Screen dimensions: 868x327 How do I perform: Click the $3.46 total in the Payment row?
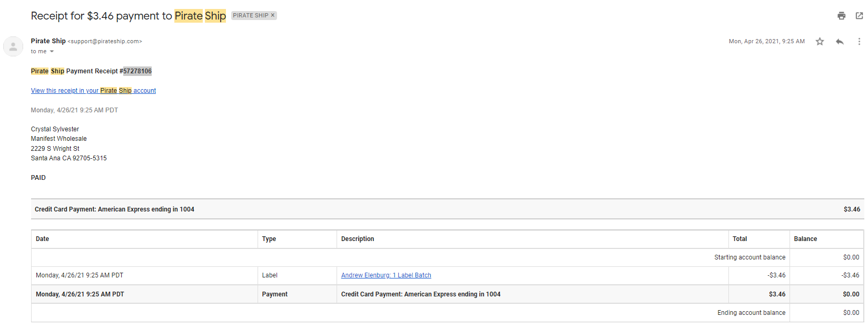777,294
